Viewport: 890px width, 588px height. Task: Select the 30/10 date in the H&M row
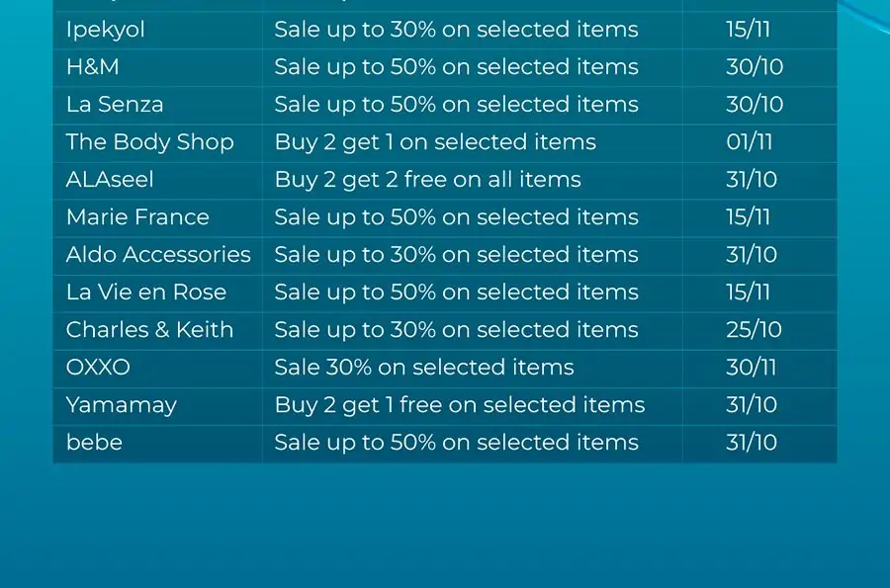pyautogui.click(x=755, y=67)
